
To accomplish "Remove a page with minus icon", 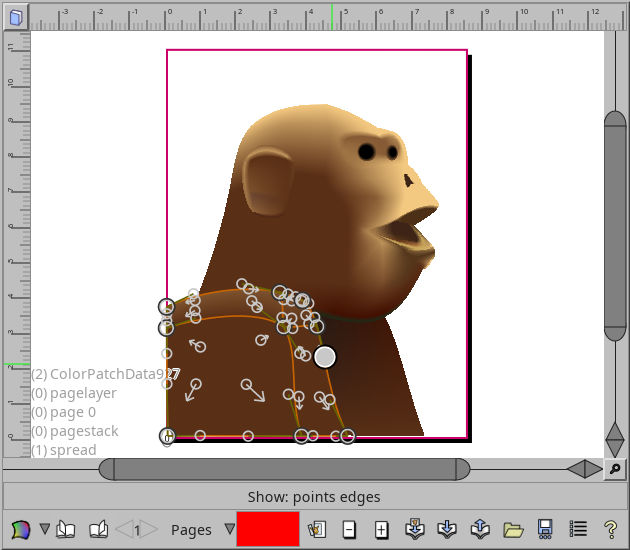I will coord(349,530).
